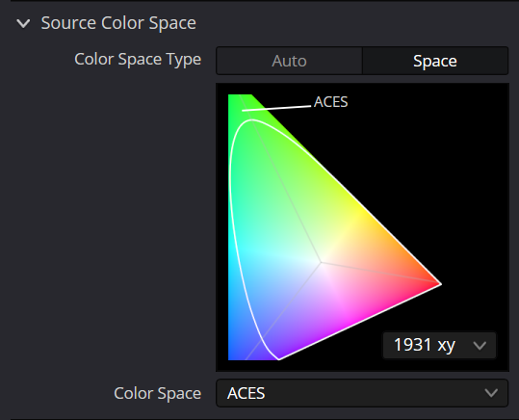Screen dimensions: 519x420
Task: Click the chevron beside 1931 xy
Action: tap(480, 346)
